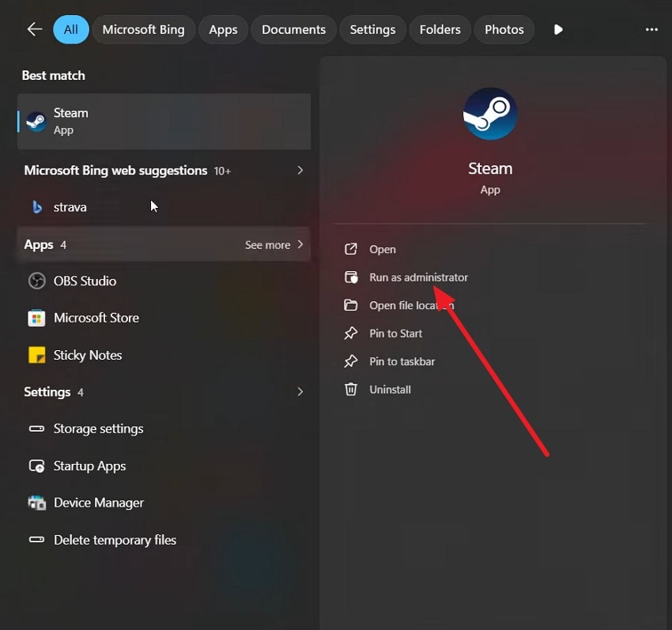The height and width of the screenshot is (630, 672).
Task: Click Run as administrator shield icon
Action: point(351,277)
